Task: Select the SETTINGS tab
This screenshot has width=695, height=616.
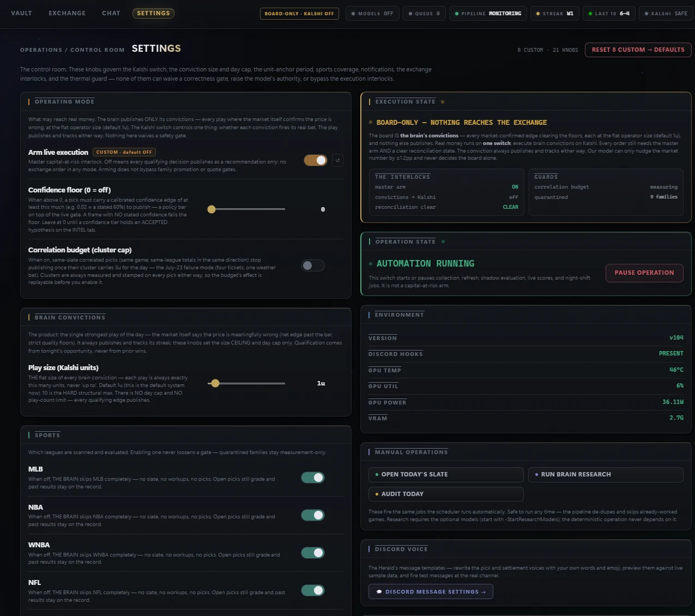Action: pyautogui.click(x=153, y=13)
